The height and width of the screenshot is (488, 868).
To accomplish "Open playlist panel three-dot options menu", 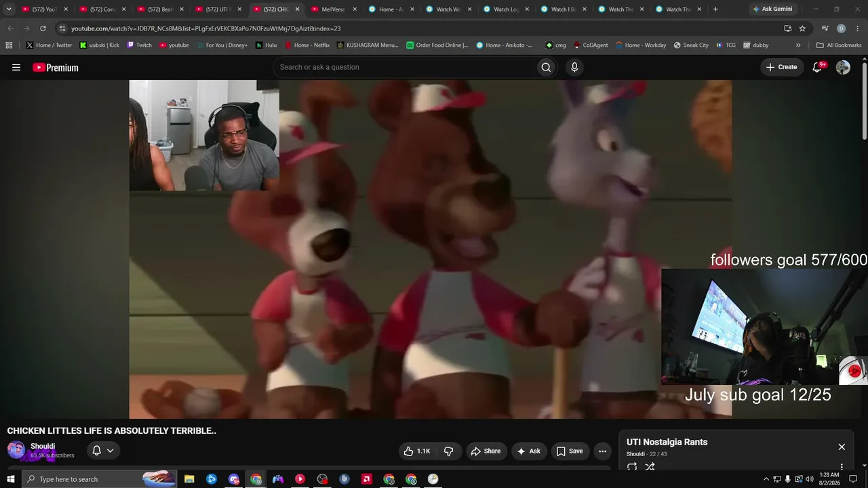I will (842, 467).
